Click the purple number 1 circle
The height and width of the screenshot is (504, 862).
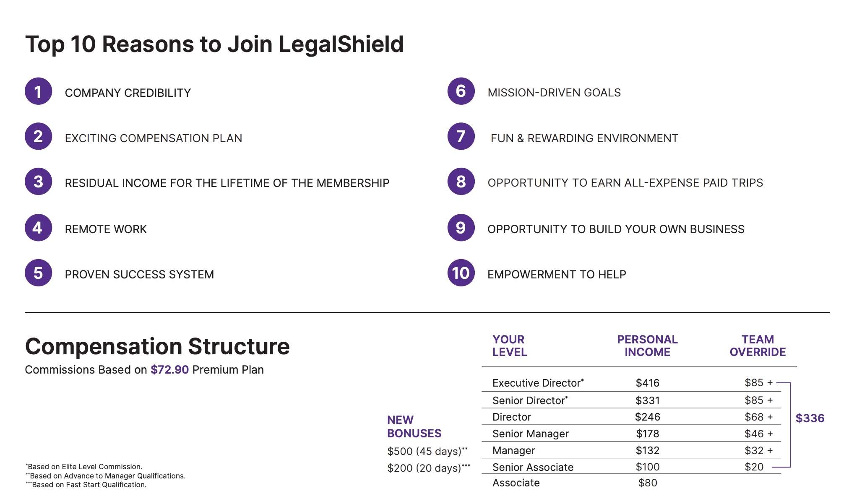[x=38, y=91]
